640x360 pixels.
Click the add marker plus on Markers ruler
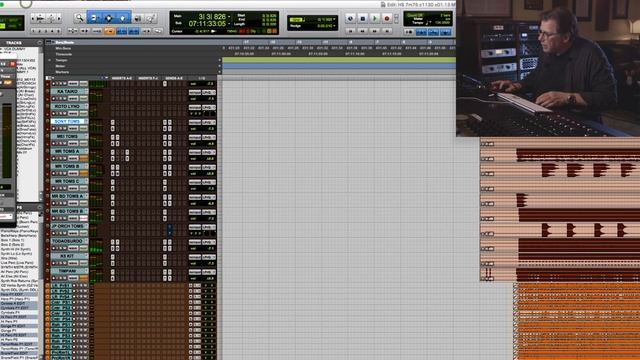[220, 72]
